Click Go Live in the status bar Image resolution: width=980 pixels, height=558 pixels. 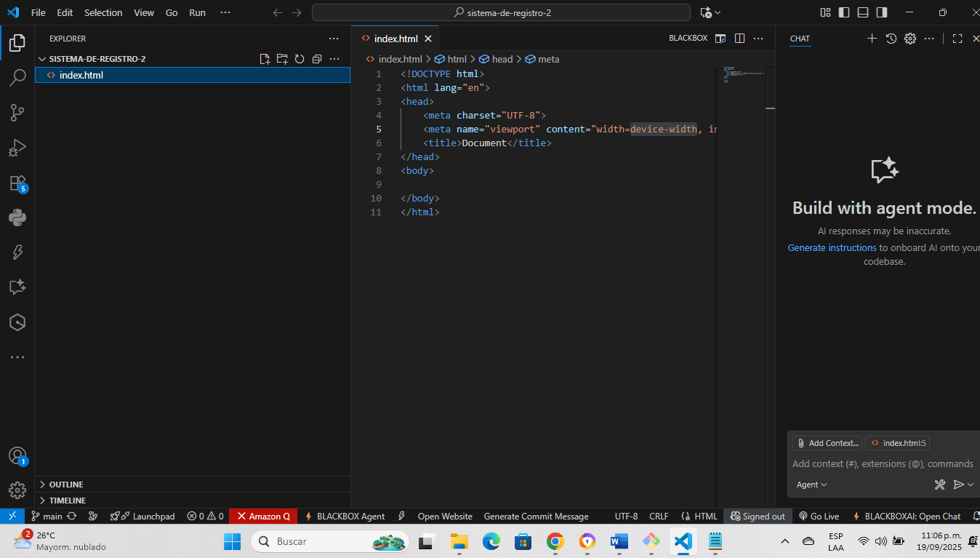point(819,517)
